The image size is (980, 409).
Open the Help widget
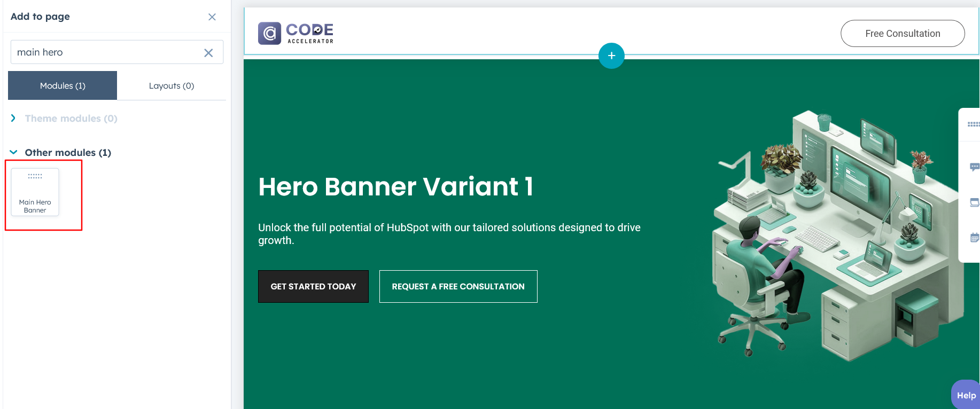click(x=966, y=395)
